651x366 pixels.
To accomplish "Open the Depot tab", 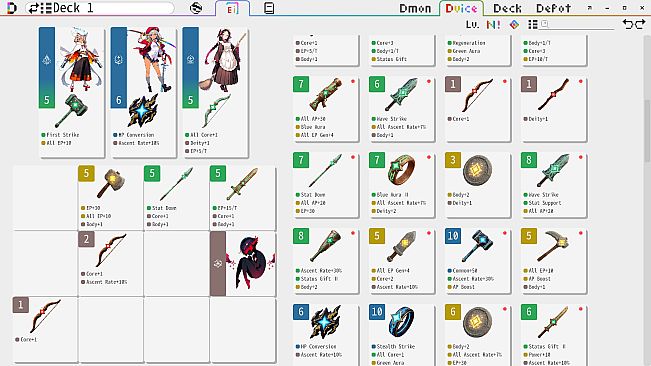I will tap(553, 8).
